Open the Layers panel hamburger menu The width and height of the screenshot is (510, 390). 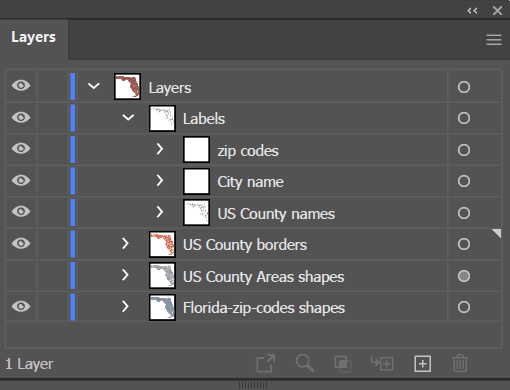pyautogui.click(x=494, y=40)
